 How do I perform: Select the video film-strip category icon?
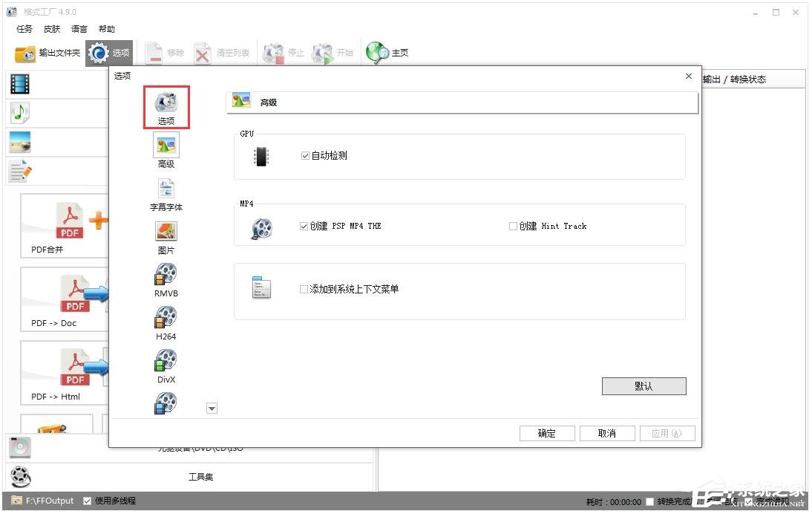pyautogui.click(x=20, y=84)
